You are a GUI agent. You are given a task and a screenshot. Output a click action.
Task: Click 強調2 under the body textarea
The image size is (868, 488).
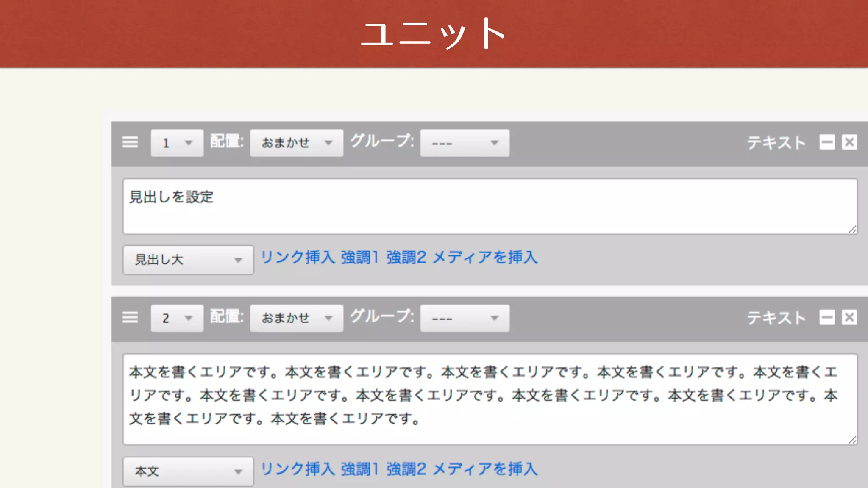pos(406,469)
